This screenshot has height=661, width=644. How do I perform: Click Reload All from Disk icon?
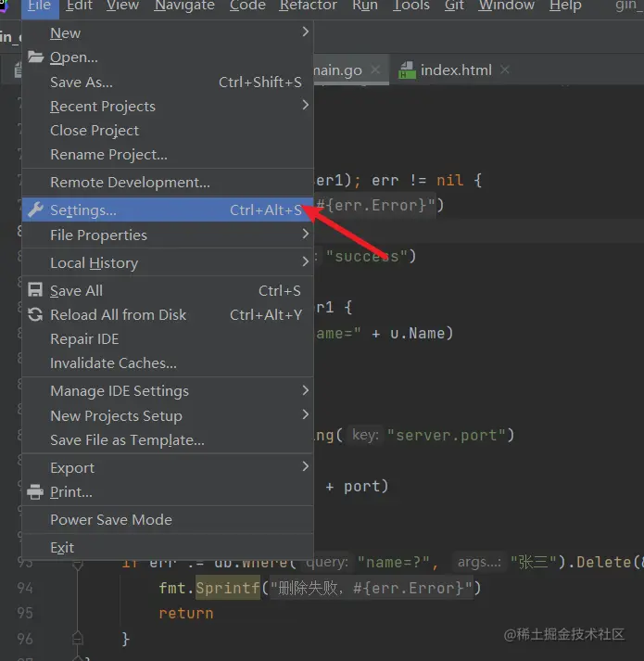[35, 314]
